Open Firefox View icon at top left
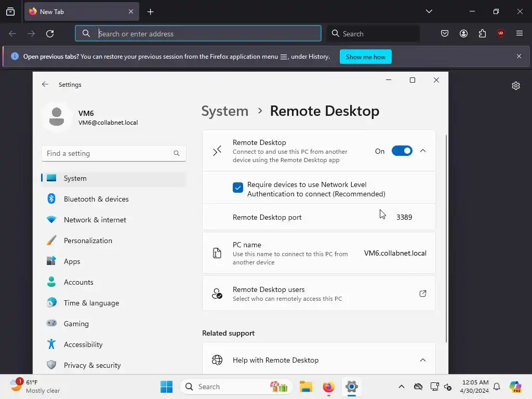The image size is (532, 399). 10,11
